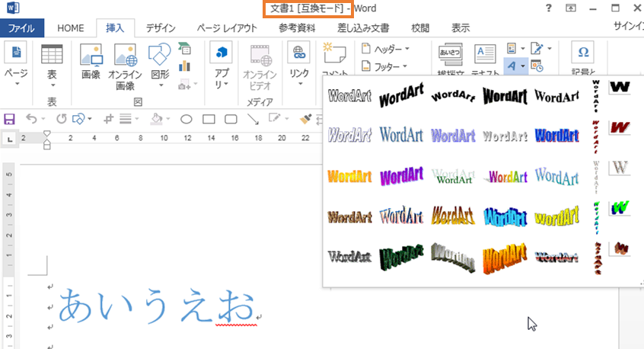Switch to the 差し込み文書 (Mailings) tab
Viewport: 644px width, 349px height.
pyautogui.click(x=363, y=28)
